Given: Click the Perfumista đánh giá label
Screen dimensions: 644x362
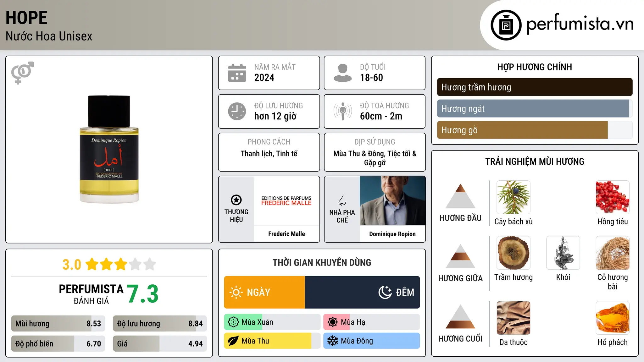Looking at the screenshot, I should [91, 294].
